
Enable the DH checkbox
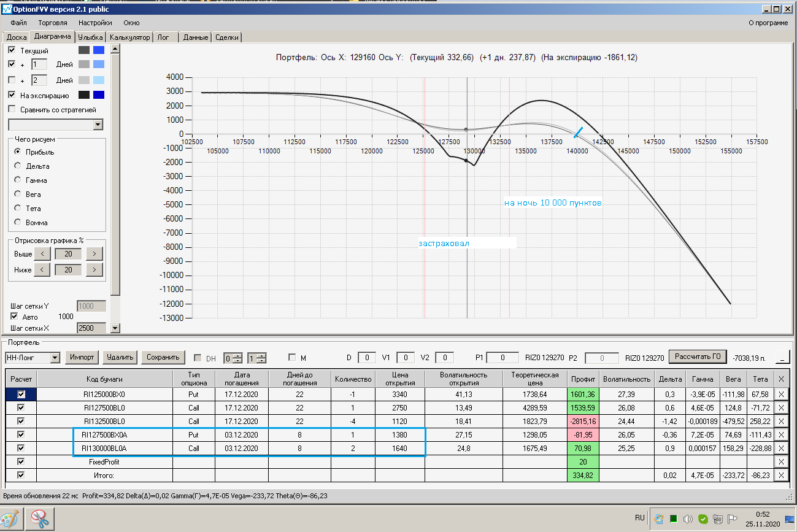(x=198, y=358)
